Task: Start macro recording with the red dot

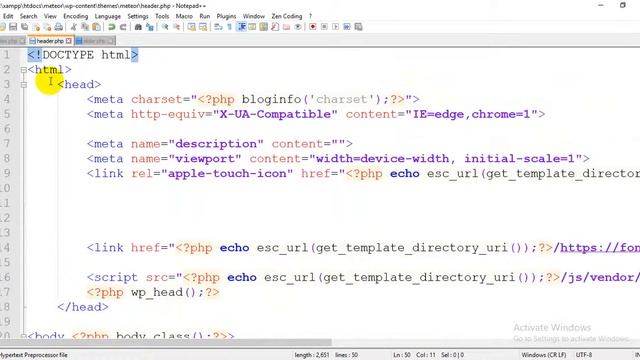Action: (x=313, y=27)
